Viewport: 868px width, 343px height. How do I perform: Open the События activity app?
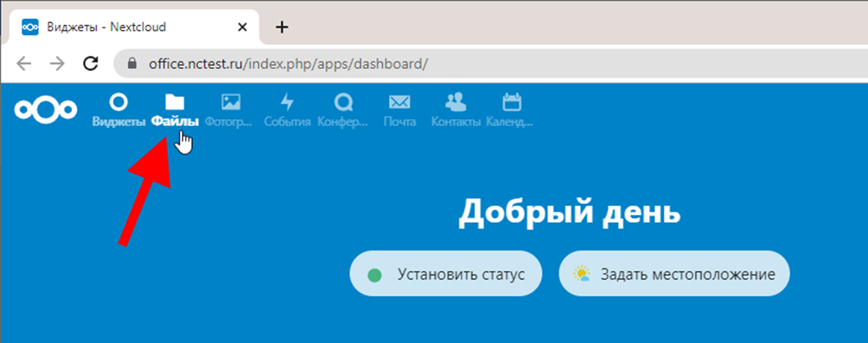click(x=287, y=110)
